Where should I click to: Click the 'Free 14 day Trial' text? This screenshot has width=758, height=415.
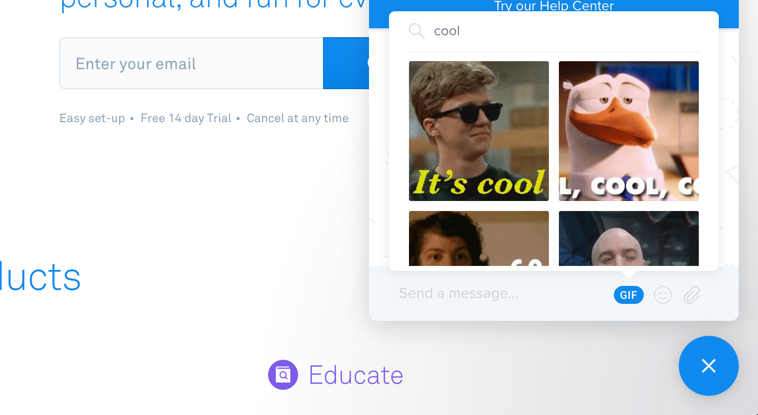pyautogui.click(x=186, y=119)
